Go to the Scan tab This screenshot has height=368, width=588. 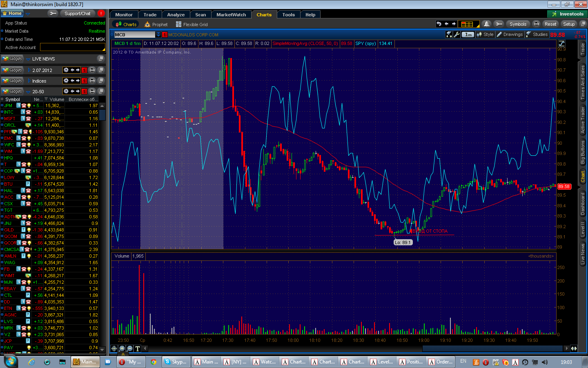(200, 15)
